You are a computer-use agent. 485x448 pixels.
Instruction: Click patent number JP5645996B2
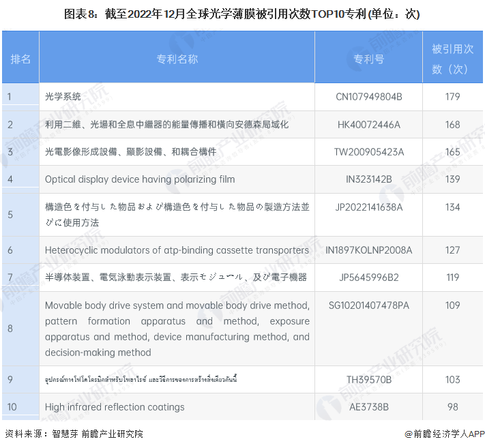point(368,278)
